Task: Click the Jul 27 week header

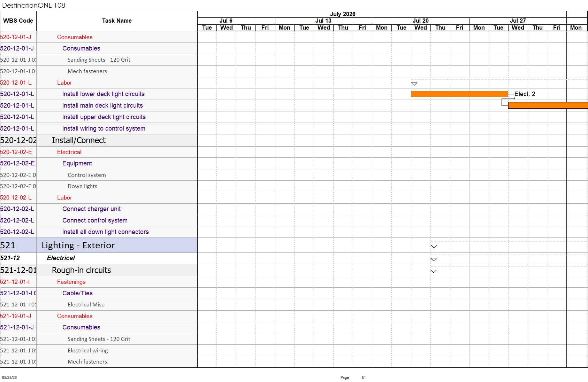Action: click(x=518, y=21)
